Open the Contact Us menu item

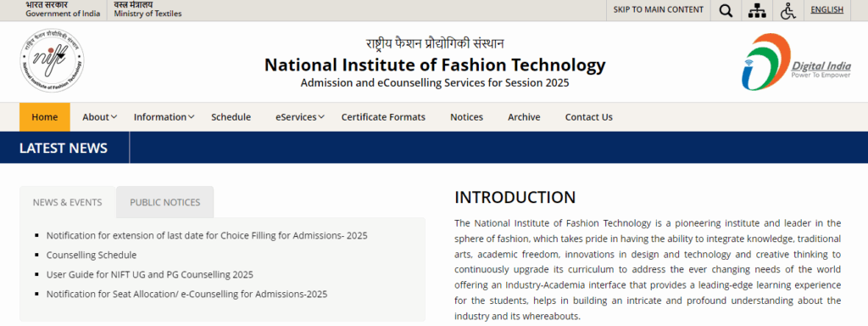pyautogui.click(x=588, y=117)
